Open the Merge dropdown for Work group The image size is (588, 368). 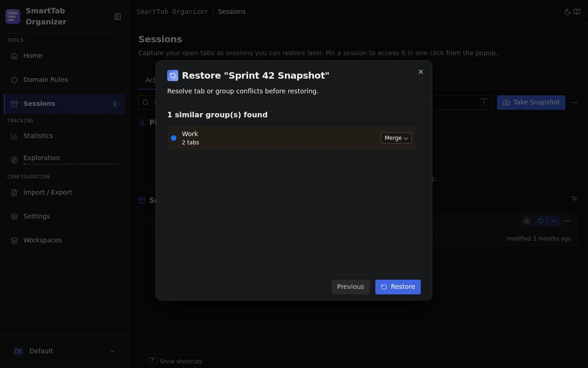[x=396, y=138]
